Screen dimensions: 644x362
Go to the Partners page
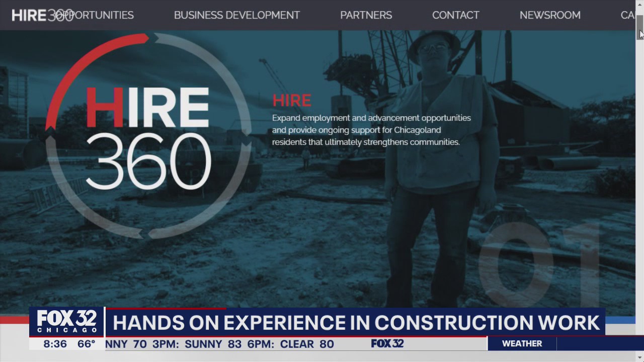(366, 15)
